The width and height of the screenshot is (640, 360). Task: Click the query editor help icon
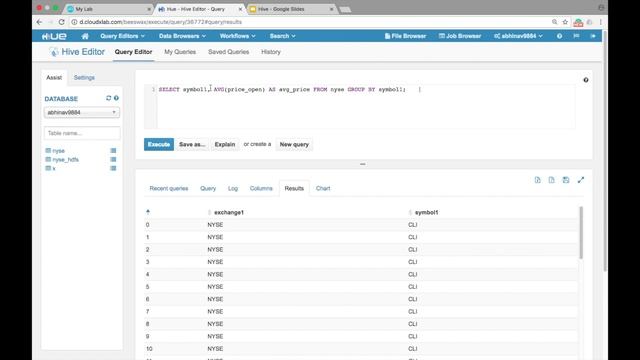[586, 80]
